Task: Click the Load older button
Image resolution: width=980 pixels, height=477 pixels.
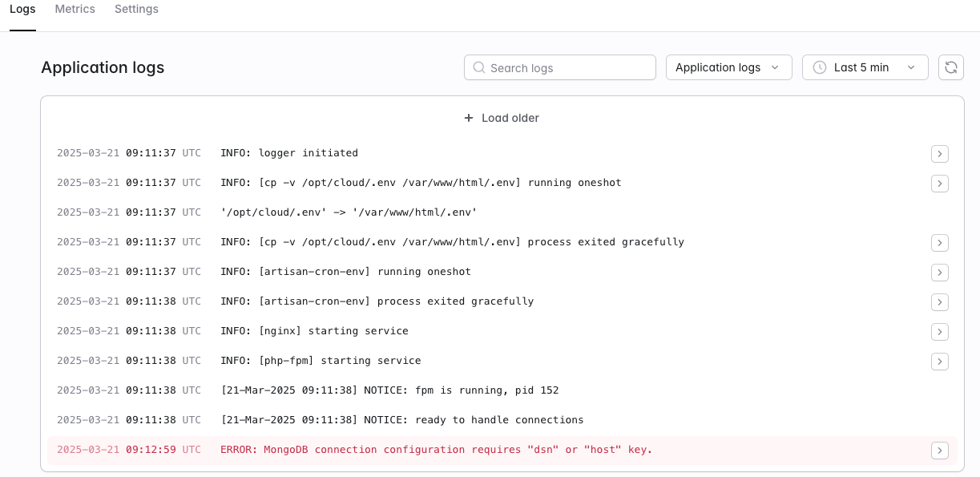Action: [502, 118]
